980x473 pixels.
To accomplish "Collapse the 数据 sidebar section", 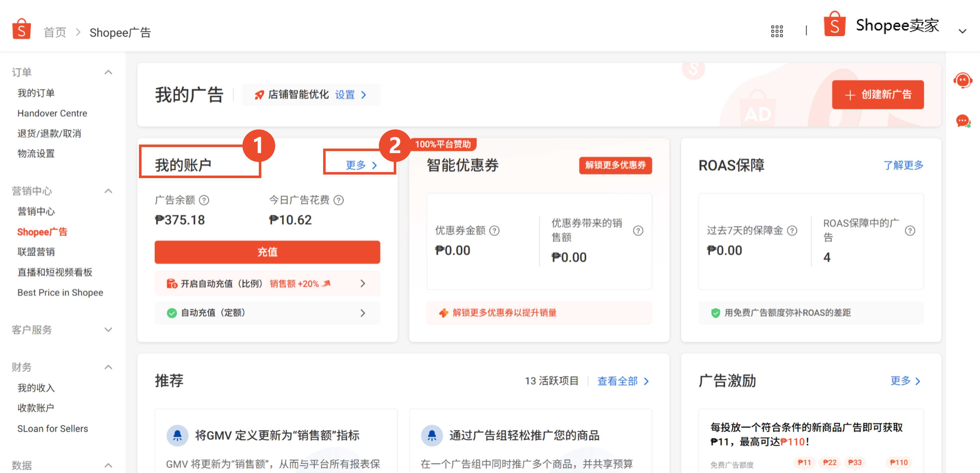I will [108, 465].
